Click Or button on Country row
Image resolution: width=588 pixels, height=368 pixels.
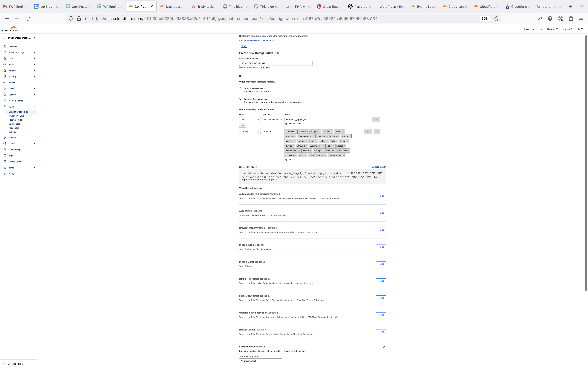coord(377,131)
